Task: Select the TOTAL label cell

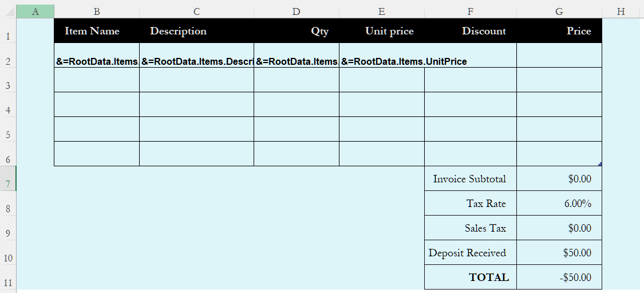Action: pyautogui.click(x=471, y=278)
